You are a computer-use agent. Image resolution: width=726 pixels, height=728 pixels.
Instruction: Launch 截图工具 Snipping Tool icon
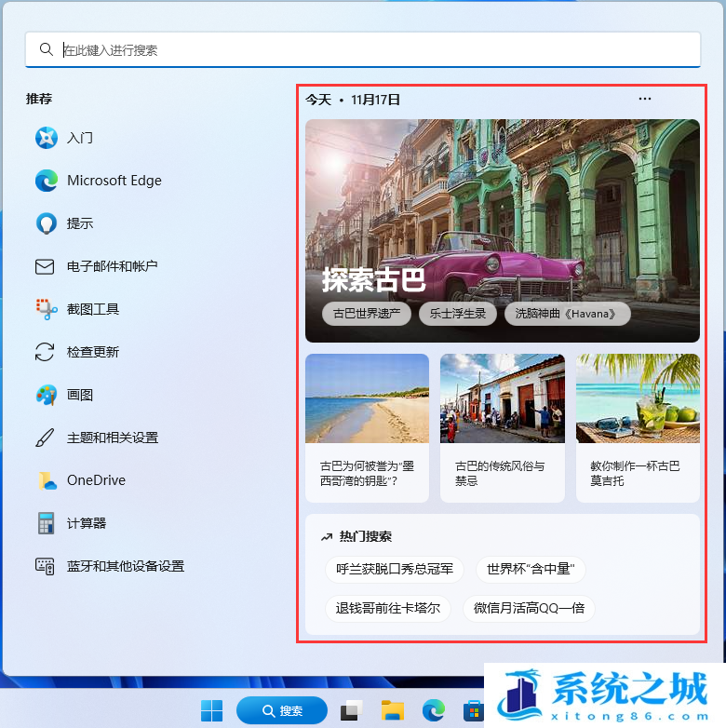[47, 309]
